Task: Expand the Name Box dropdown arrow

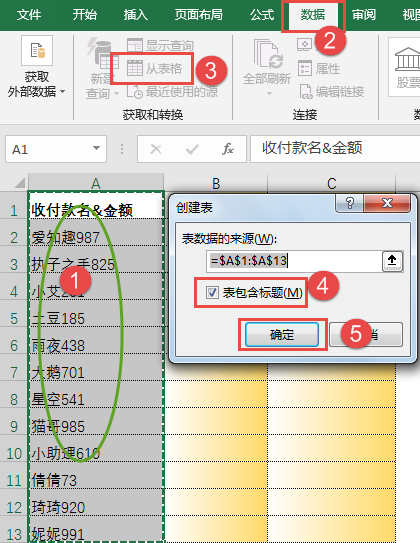Action: 96,149
